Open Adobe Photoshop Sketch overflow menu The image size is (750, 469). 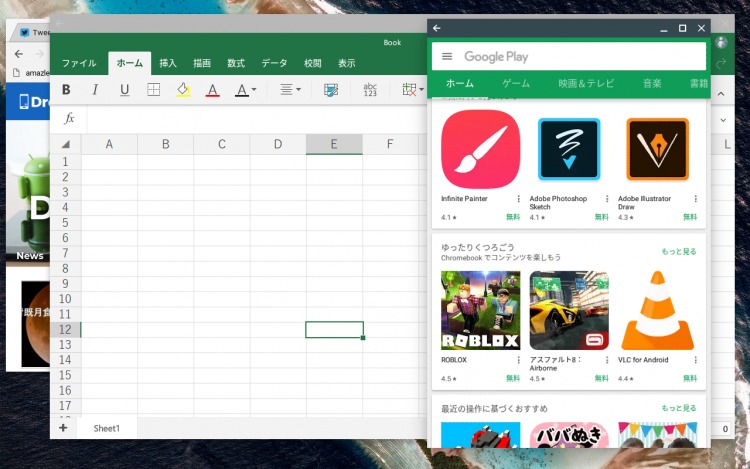pyautogui.click(x=607, y=198)
